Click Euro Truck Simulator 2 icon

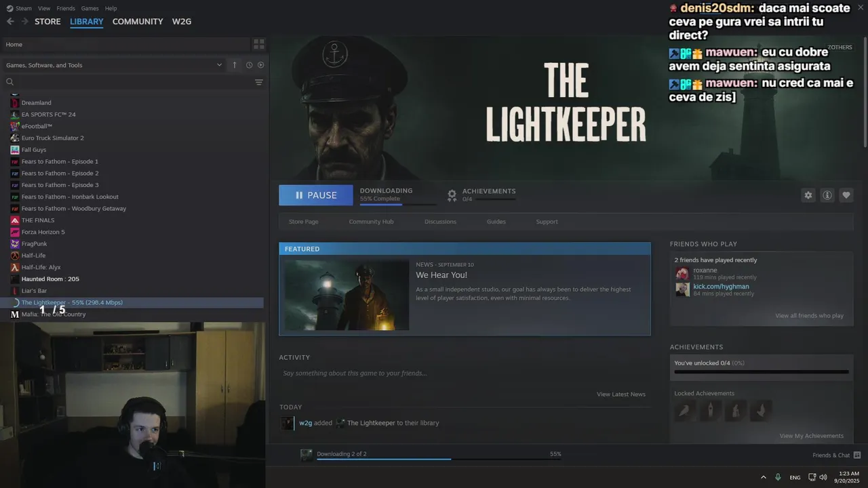pos(15,138)
